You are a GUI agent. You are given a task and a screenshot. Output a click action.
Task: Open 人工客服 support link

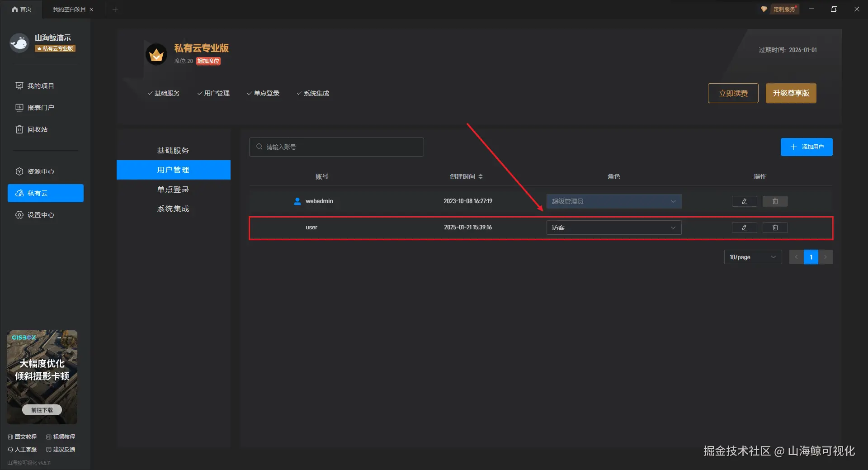(22, 450)
